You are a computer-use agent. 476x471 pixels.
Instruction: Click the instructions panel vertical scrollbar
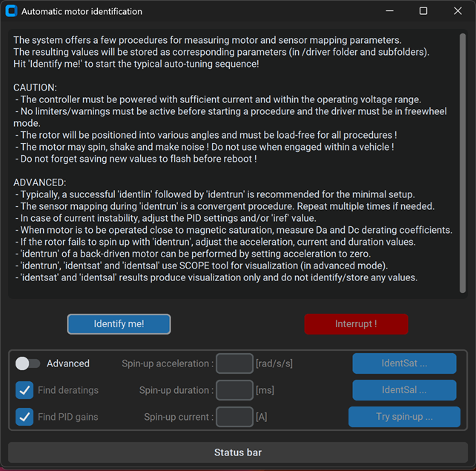[x=463, y=163]
